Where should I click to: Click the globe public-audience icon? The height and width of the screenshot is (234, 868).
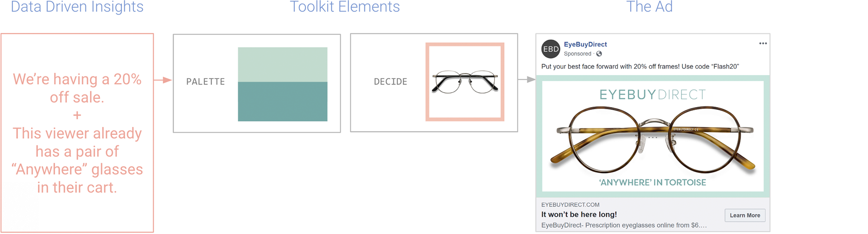[x=599, y=54]
